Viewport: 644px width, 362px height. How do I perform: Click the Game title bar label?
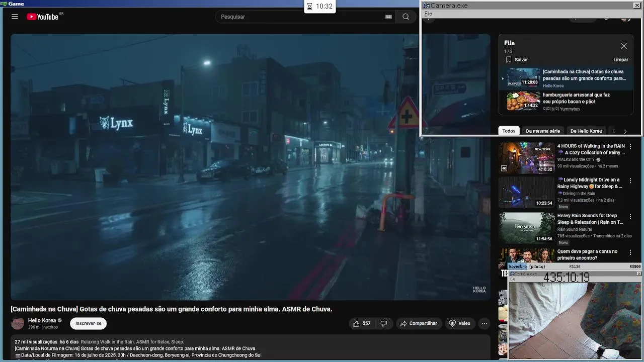click(16, 4)
